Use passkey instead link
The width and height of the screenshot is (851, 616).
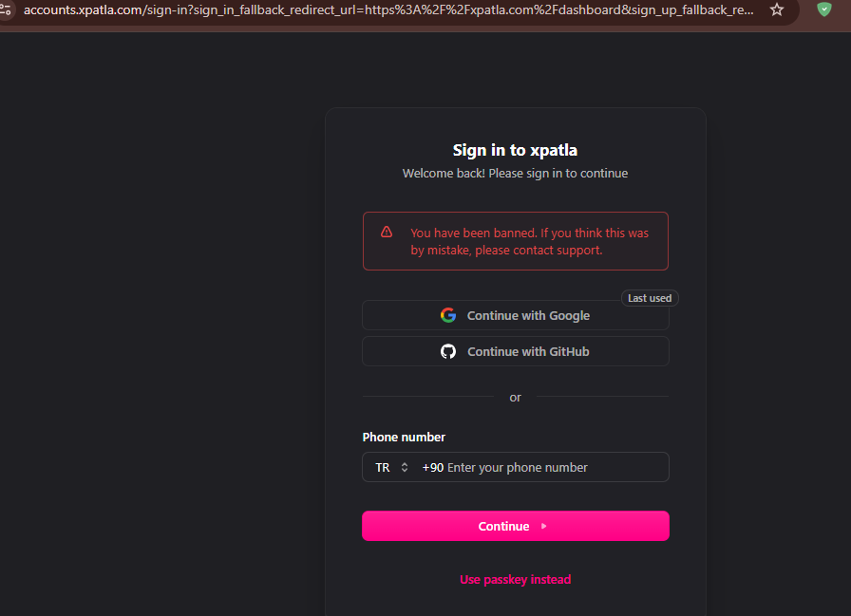click(x=515, y=580)
